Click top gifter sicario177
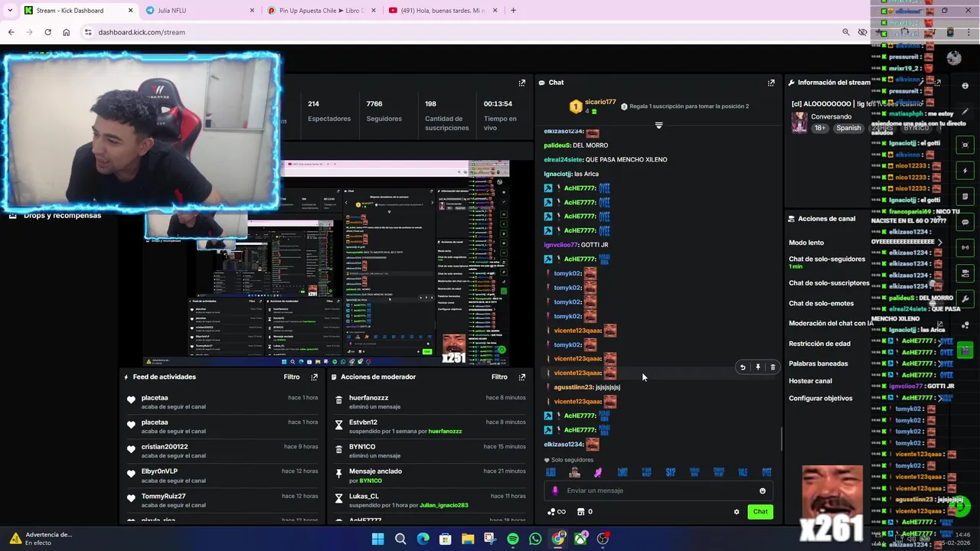This screenshot has width=980, height=551. (x=600, y=102)
